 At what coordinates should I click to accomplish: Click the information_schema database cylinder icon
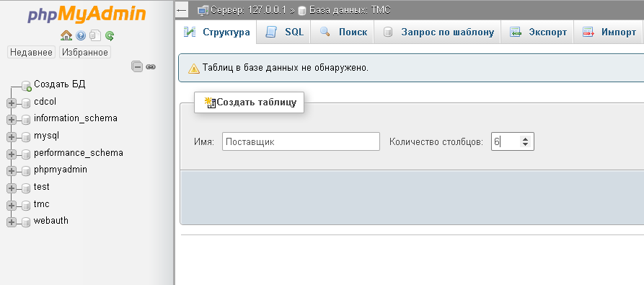(26, 120)
